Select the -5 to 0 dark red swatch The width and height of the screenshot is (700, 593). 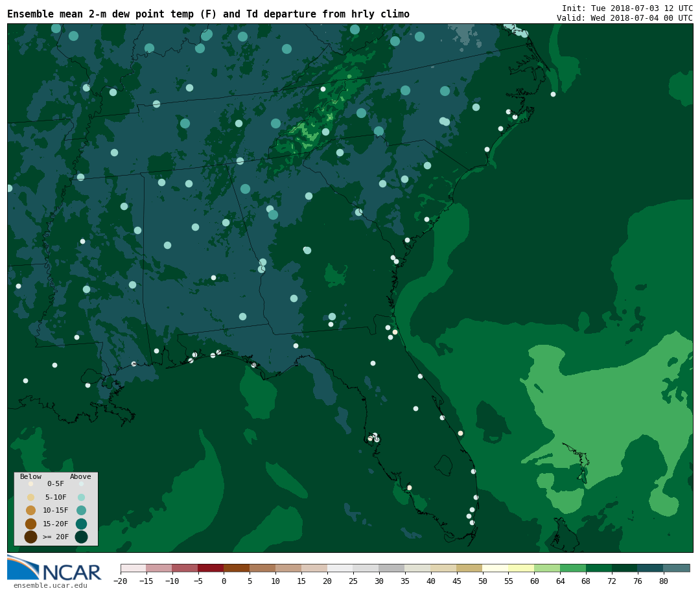click(211, 568)
